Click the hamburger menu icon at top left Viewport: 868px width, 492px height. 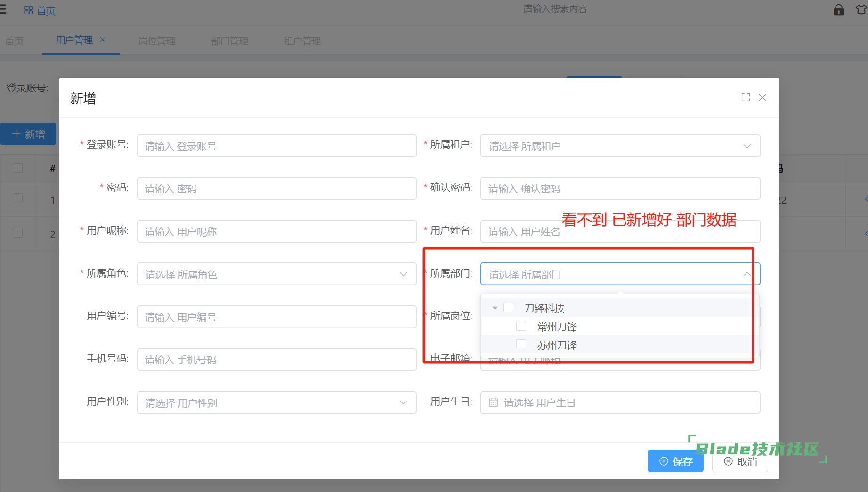click(x=3, y=9)
